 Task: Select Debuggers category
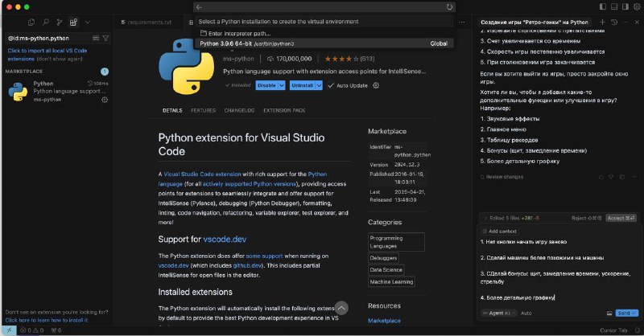click(384, 258)
